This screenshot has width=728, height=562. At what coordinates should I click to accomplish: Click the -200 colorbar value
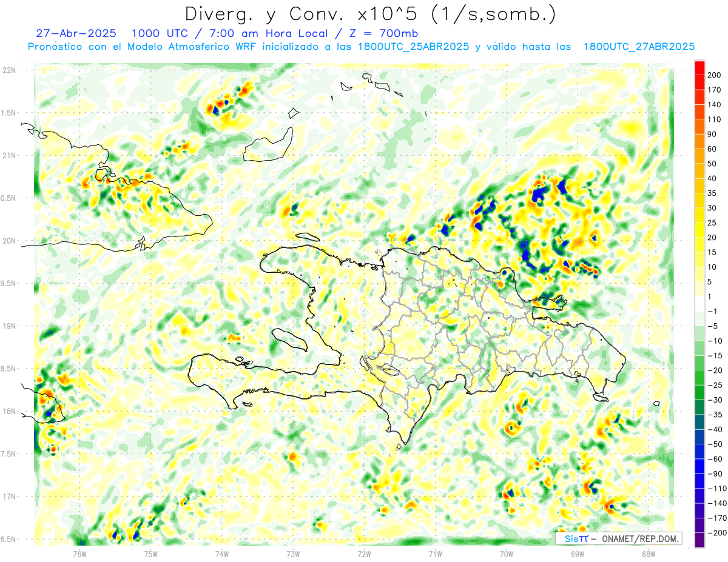pyautogui.click(x=718, y=532)
